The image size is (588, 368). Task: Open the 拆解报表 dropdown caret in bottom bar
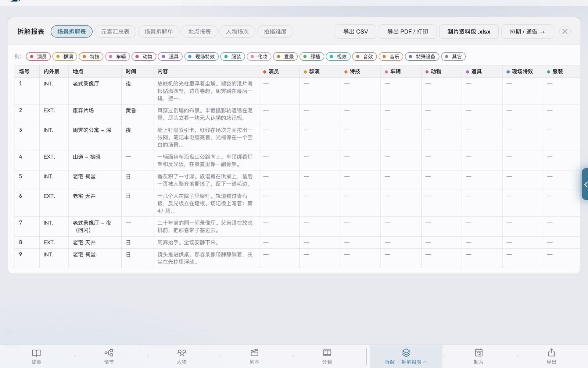[x=425, y=362]
